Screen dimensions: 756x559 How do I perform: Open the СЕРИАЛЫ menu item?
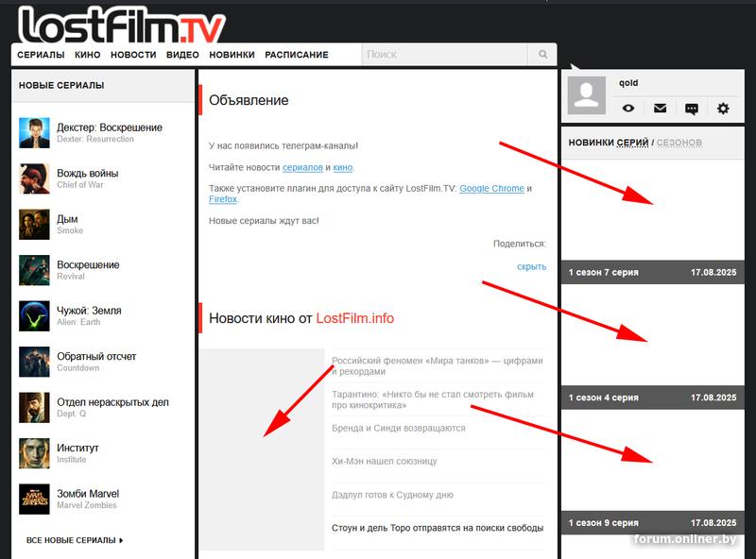(41, 55)
